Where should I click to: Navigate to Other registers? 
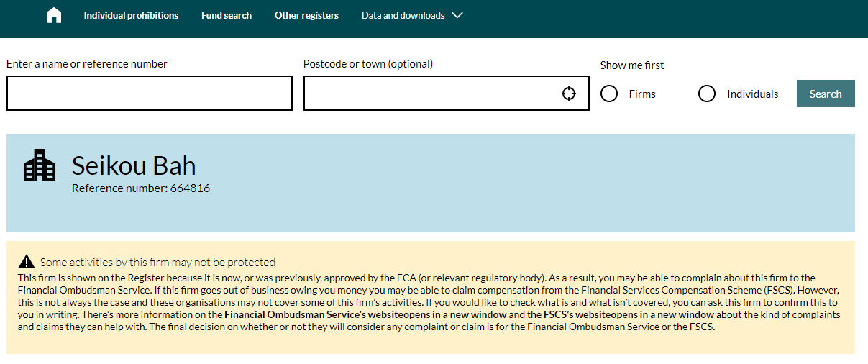coord(306,15)
